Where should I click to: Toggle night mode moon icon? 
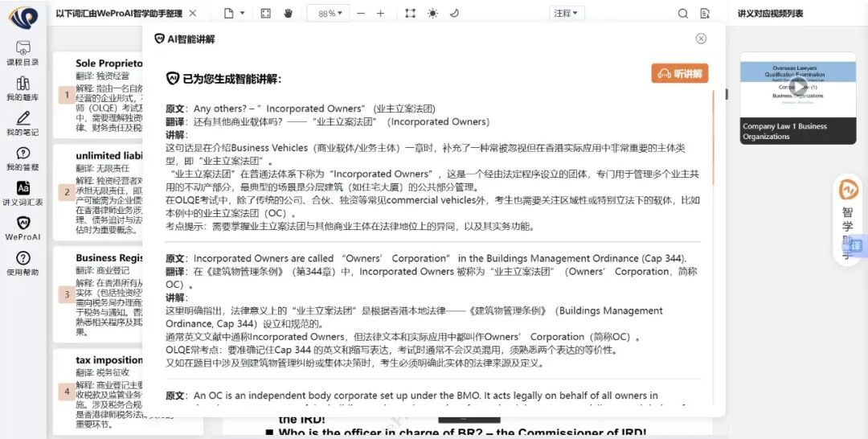coord(454,14)
